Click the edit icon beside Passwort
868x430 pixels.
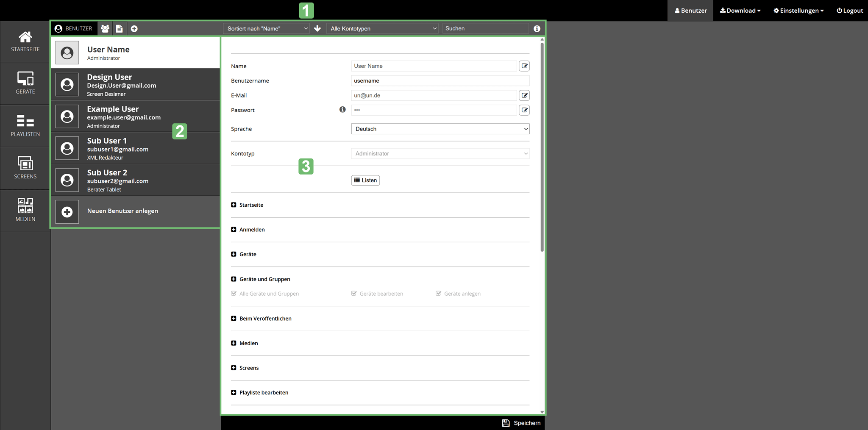(524, 110)
